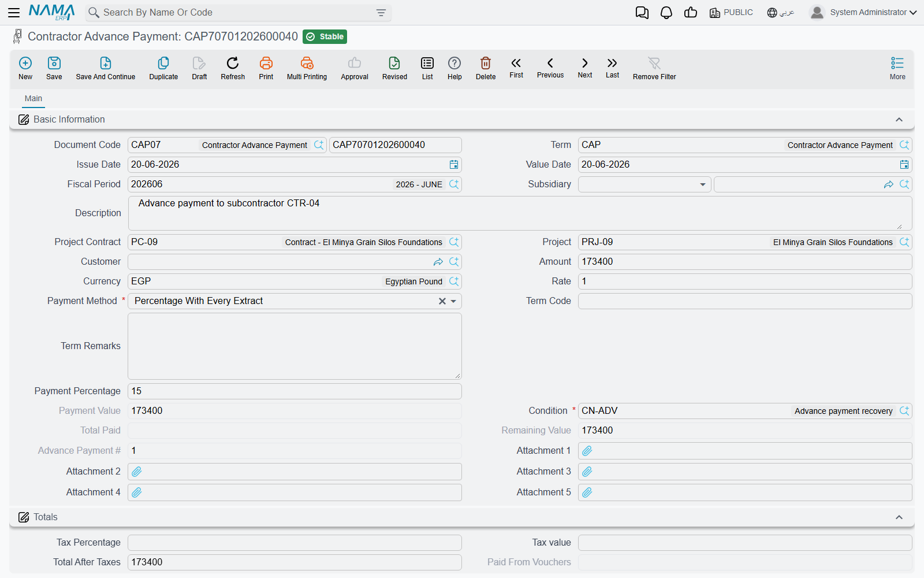Clear the Payment Method selection

[442, 301]
